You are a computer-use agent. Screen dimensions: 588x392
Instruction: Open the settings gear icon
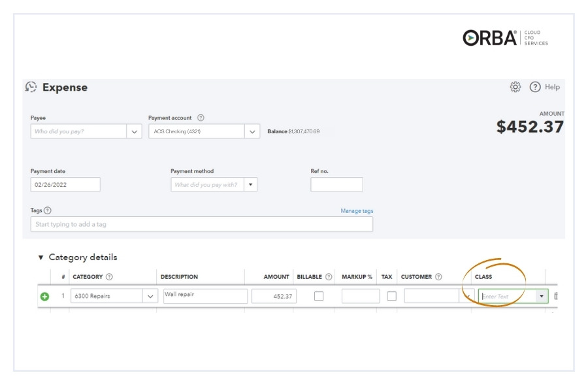point(515,87)
